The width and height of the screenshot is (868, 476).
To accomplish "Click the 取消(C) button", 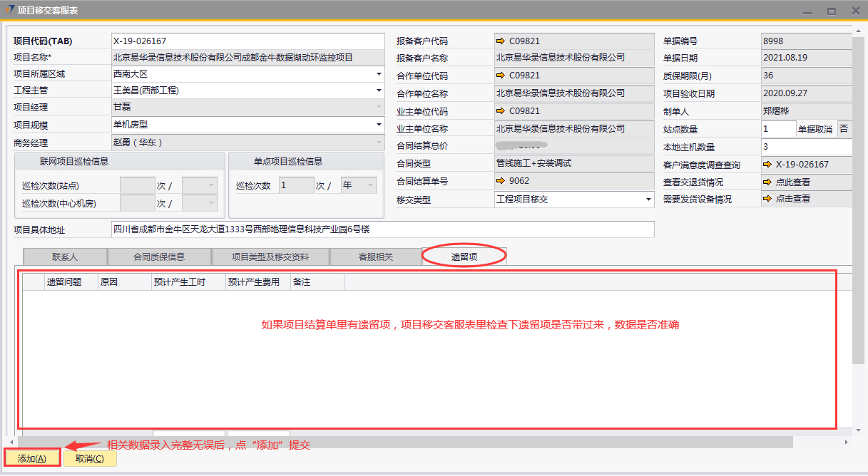I will tap(90, 458).
